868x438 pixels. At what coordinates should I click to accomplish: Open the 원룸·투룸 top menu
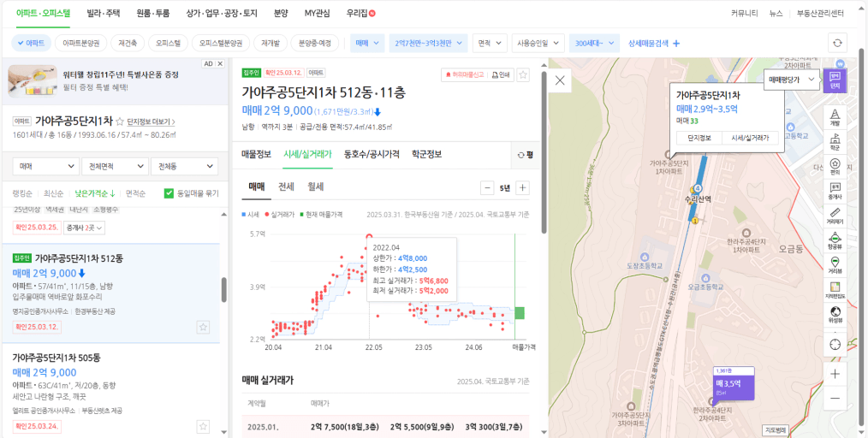pyautogui.click(x=152, y=14)
